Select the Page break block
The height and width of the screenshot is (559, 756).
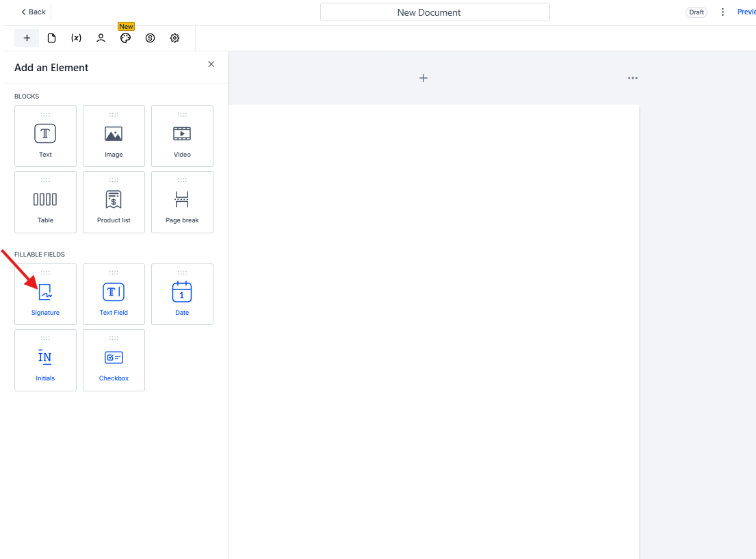click(182, 202)
